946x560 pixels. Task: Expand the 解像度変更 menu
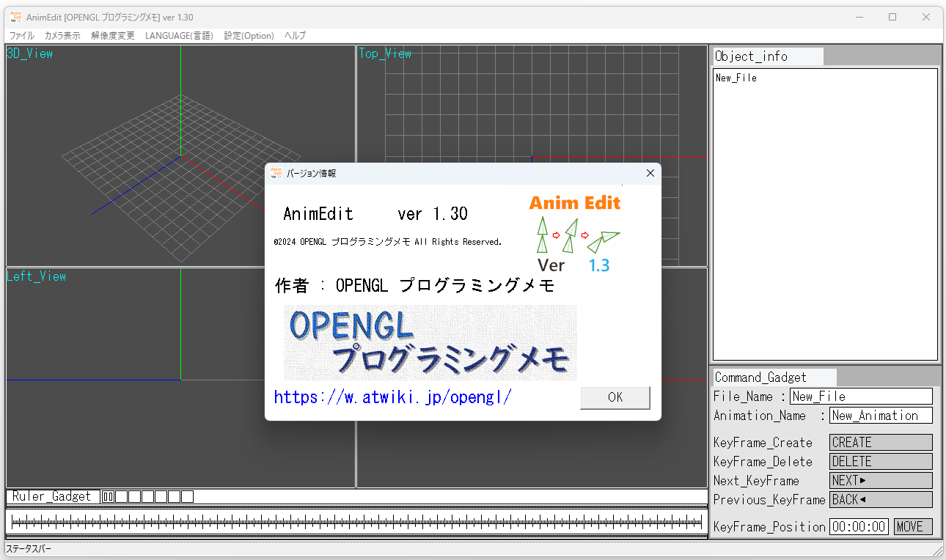tap(113, 35)
